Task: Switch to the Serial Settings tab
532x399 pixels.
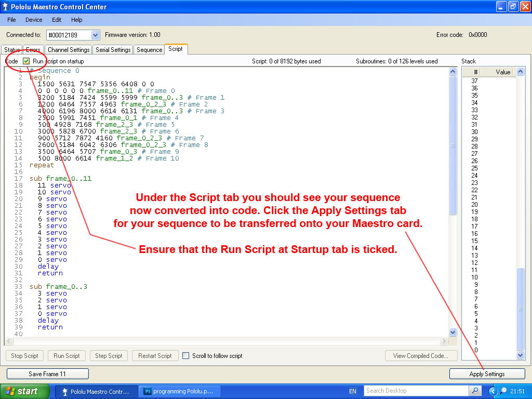Action: (x=113, y=49)
